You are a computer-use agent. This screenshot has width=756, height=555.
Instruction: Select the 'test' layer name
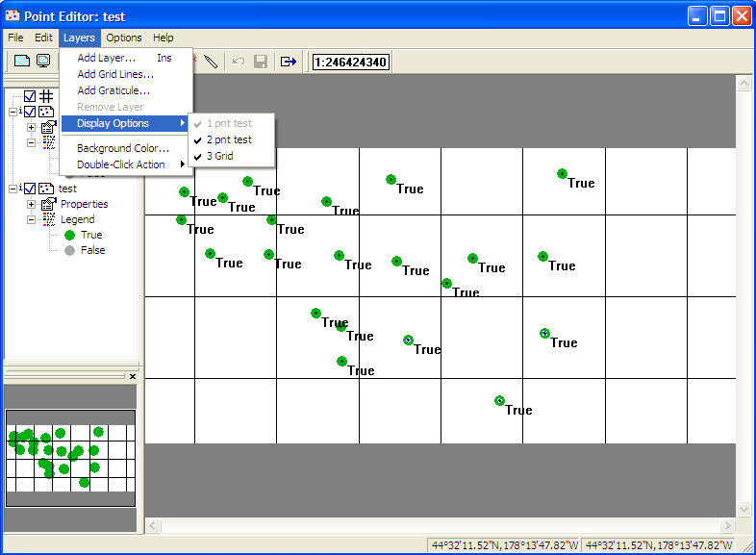(x=67, y=189)
